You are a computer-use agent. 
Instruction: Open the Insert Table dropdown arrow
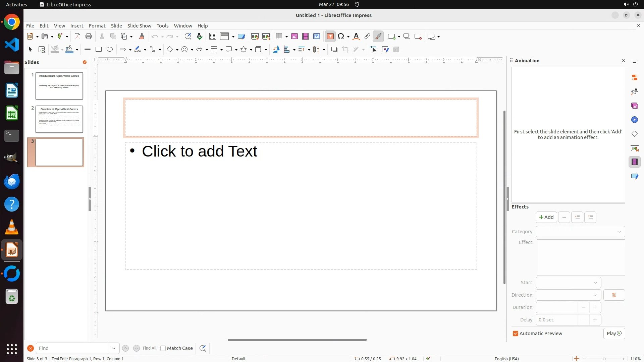point(286,37)
